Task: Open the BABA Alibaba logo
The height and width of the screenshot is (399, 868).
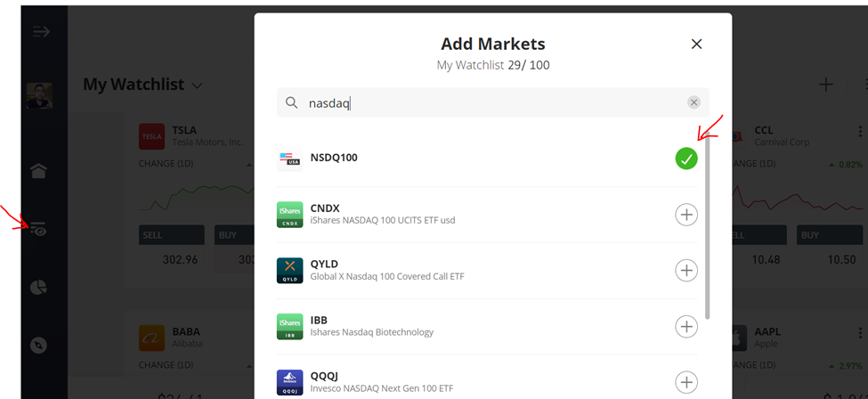Action: (151, 338)
